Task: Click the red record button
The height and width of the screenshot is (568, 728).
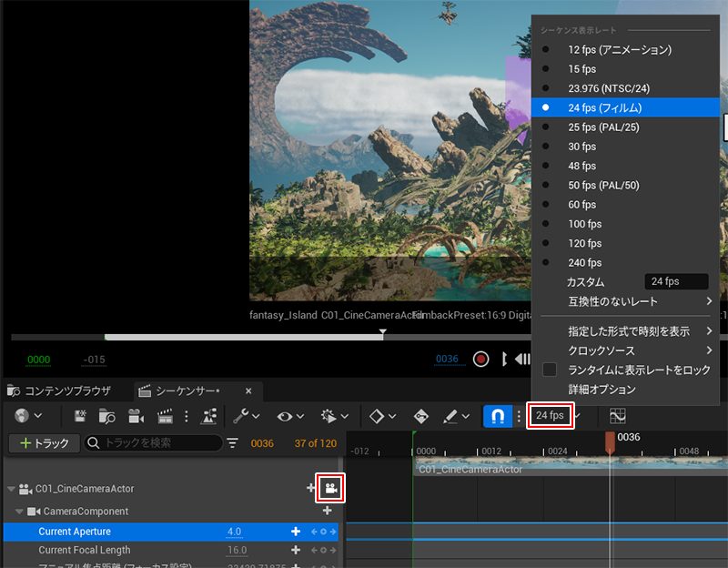Action: pos(481,360)
